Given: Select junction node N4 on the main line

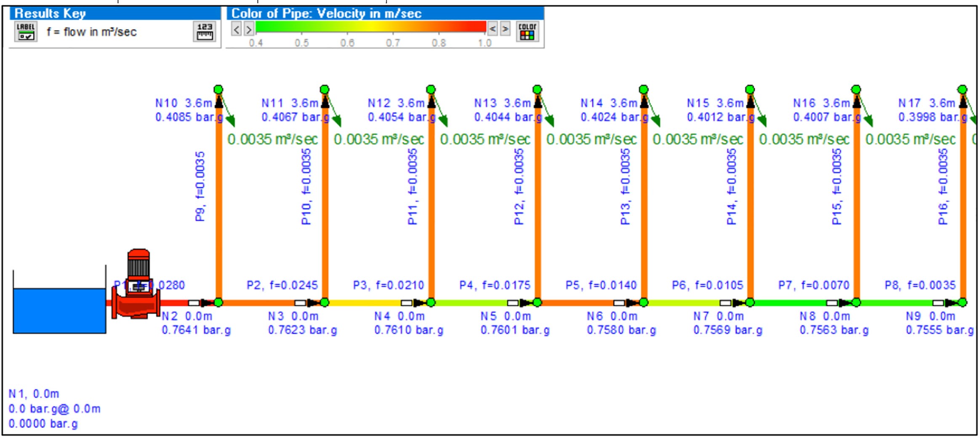Looking at the screenshot, I should coord(431,302).
